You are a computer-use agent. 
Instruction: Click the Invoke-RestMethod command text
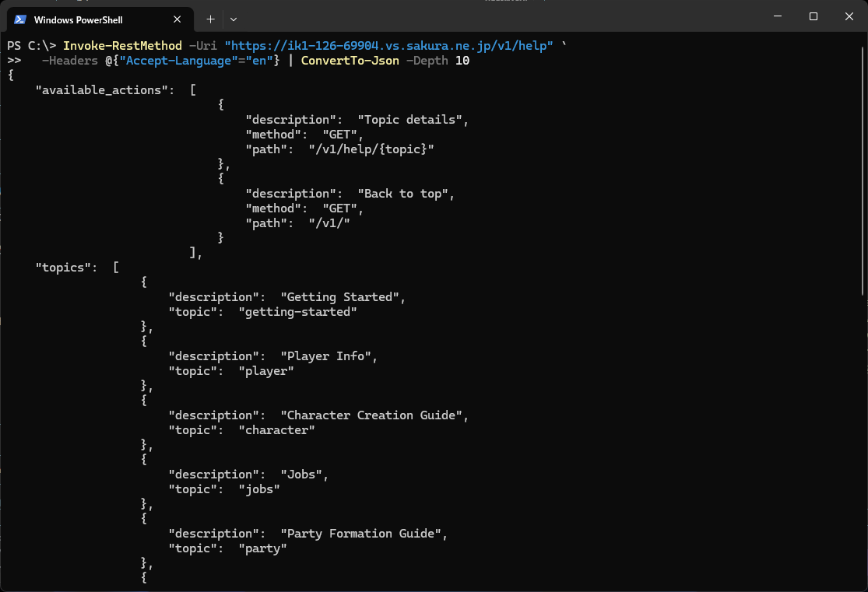(122, 46)
